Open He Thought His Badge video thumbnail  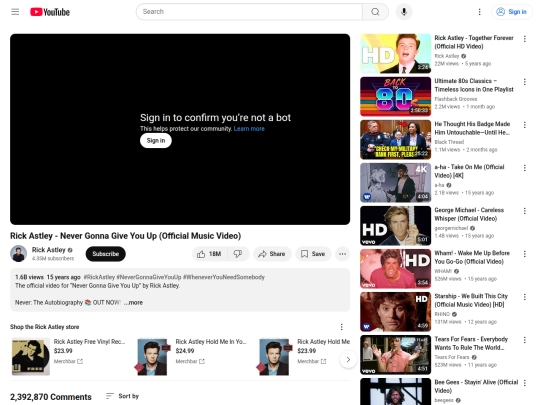point(395,139)
